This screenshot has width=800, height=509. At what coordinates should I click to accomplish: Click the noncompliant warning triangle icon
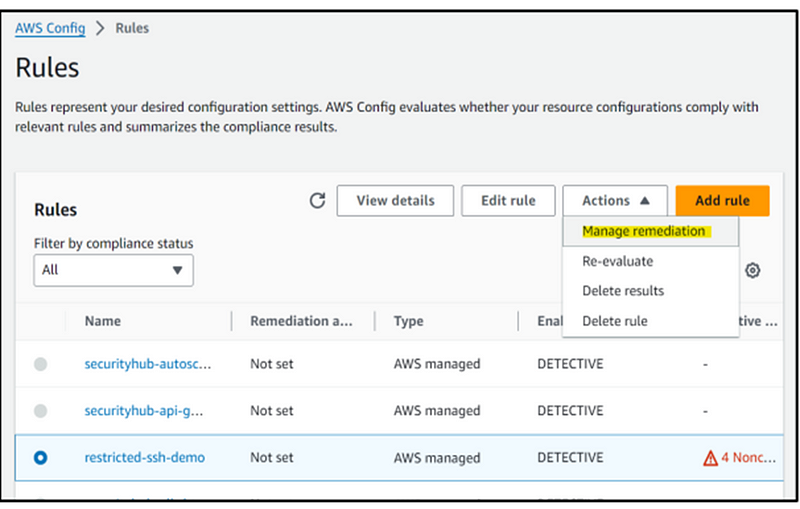coord(710,458)
